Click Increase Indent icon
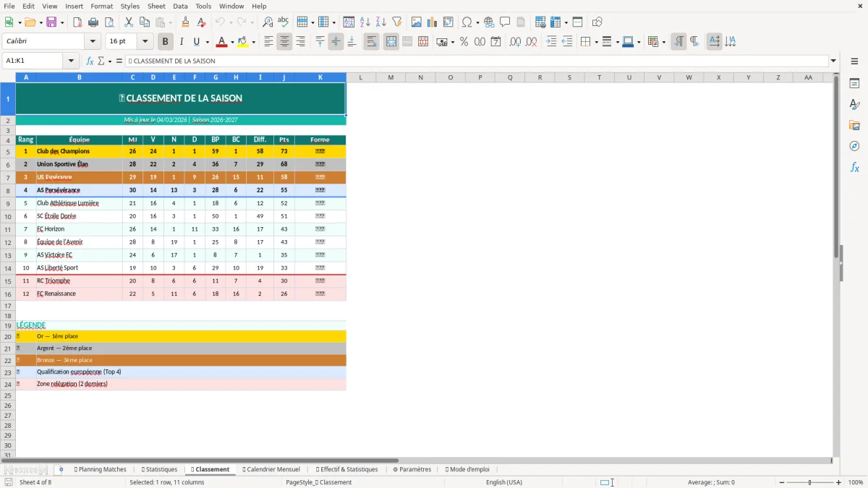 click(x=551, y=42)
